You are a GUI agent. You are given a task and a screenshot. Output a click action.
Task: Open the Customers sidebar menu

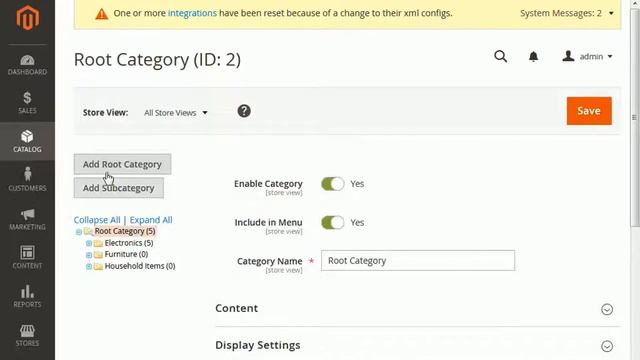coord(27,180)
